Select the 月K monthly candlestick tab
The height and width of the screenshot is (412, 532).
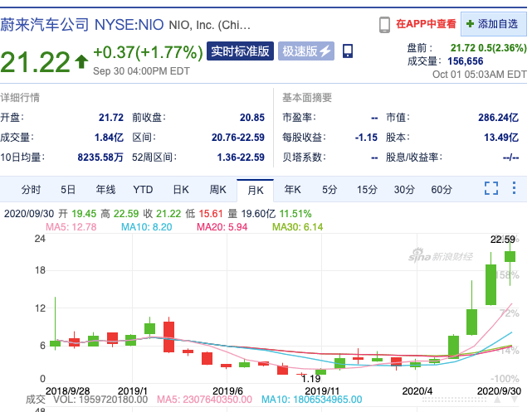click(255, 190)
